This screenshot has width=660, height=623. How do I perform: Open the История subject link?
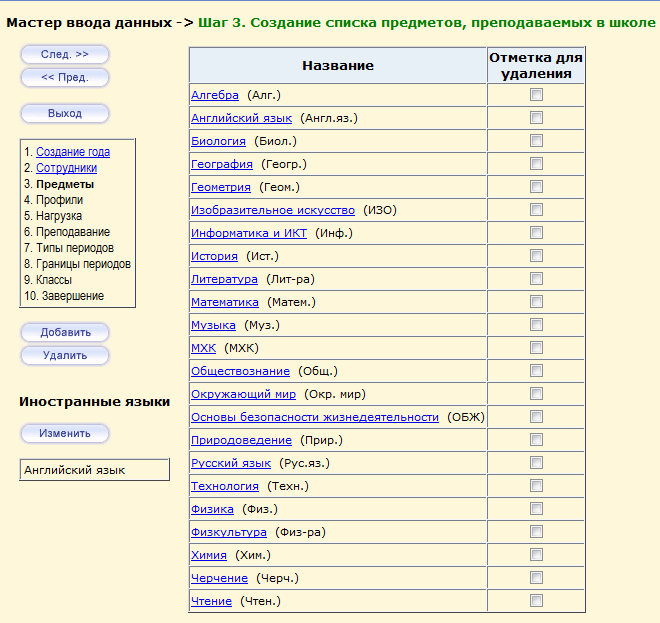click(x=214, y=256)
